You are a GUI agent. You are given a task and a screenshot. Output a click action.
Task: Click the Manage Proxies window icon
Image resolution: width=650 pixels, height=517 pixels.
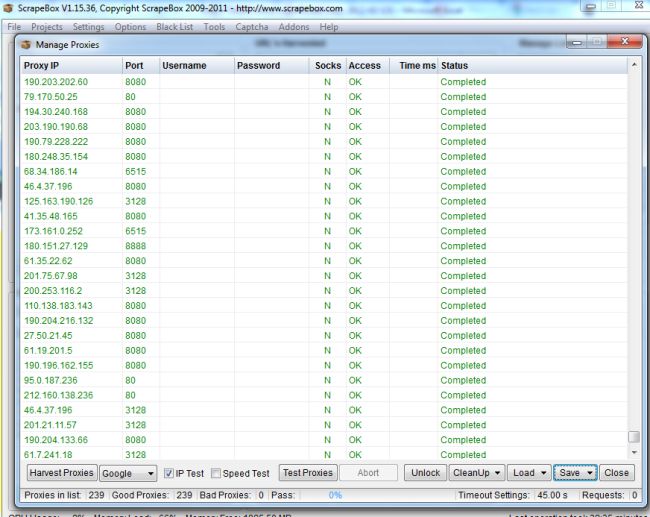pyautogui.click(x=26, y=45)
